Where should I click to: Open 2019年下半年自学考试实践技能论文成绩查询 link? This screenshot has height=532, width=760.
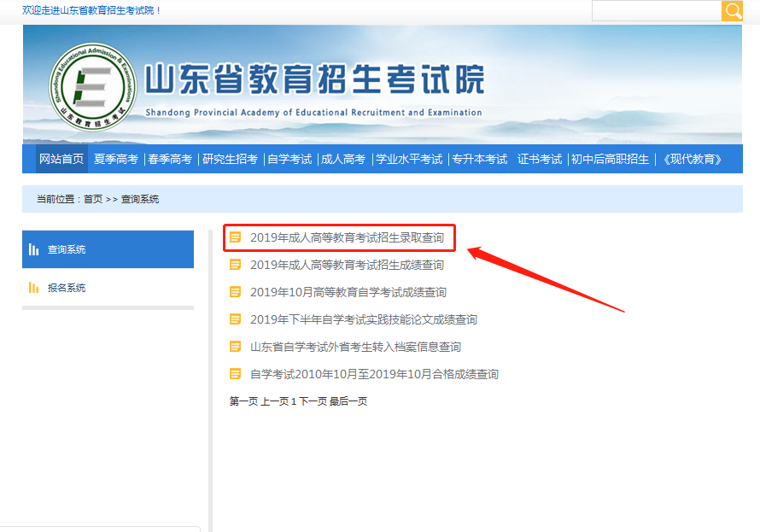pos(363,319)
